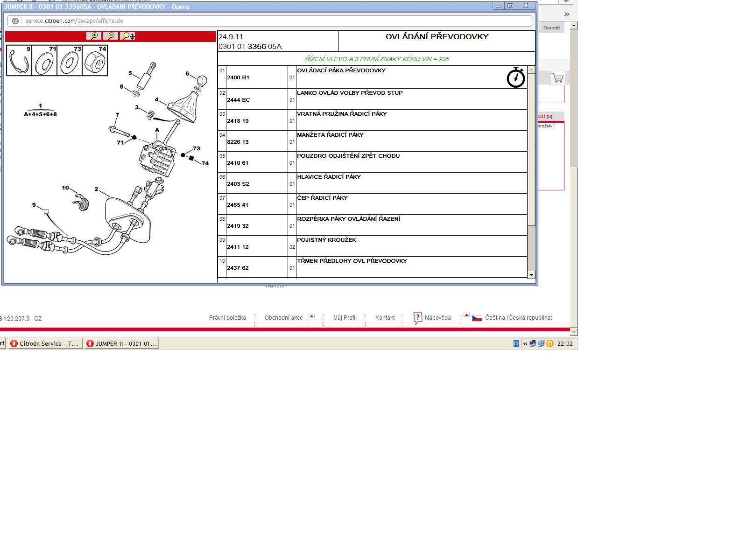Select part number 2444 EC

[239, 100]
